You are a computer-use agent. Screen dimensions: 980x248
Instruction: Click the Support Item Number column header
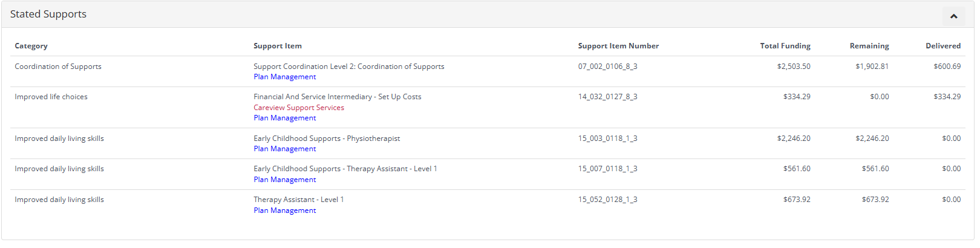pos(618,46)
